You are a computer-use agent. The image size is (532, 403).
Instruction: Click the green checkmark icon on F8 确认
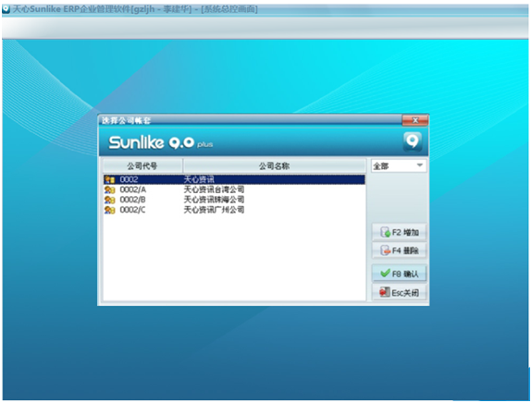(385, 274)
